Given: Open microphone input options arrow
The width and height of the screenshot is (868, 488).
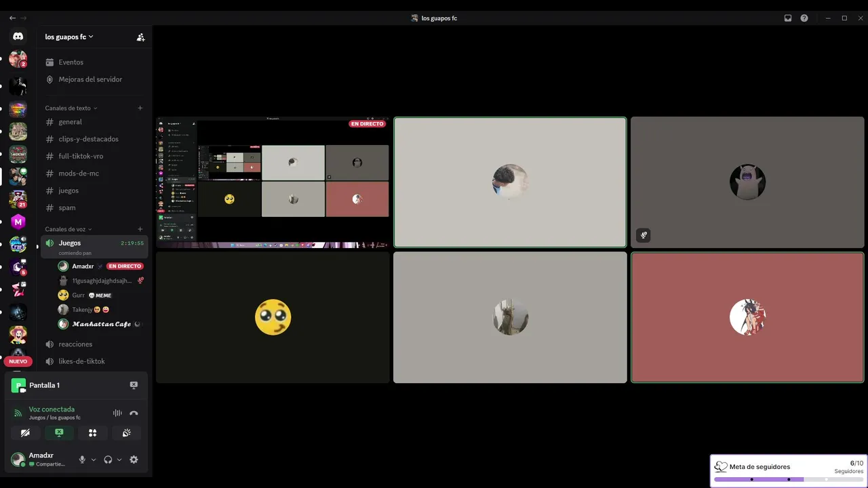Looking at the screenshot, I should (x=94, y=460).
